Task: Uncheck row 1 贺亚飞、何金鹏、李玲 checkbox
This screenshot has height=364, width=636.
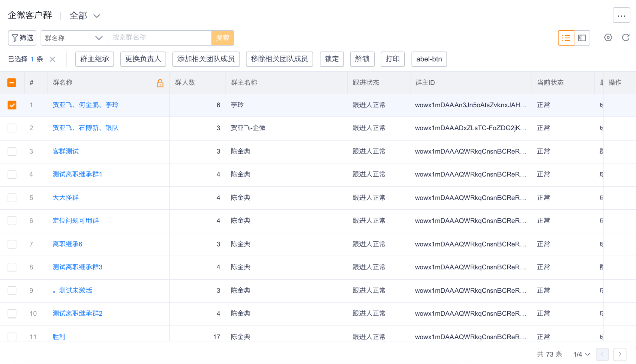Action: click(12, 105)
